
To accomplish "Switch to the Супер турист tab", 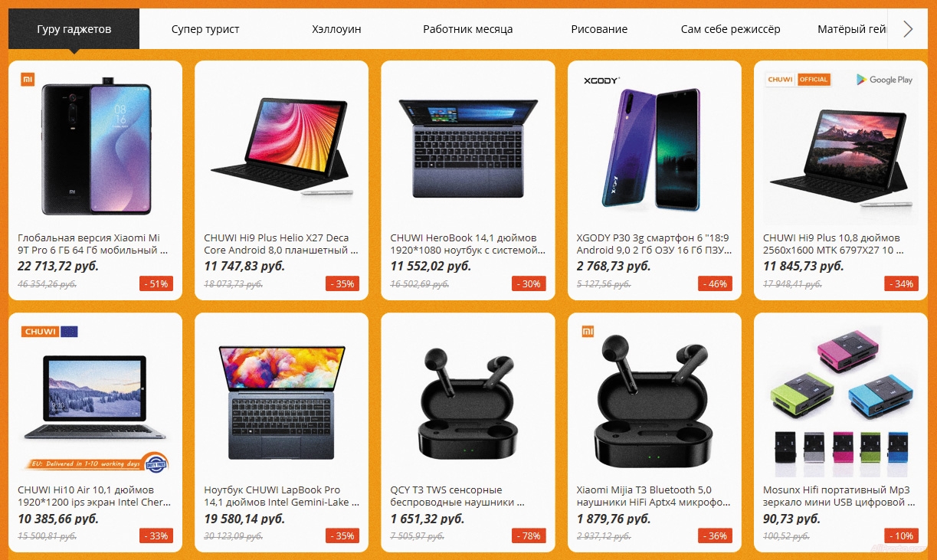I will coord(205,29).
